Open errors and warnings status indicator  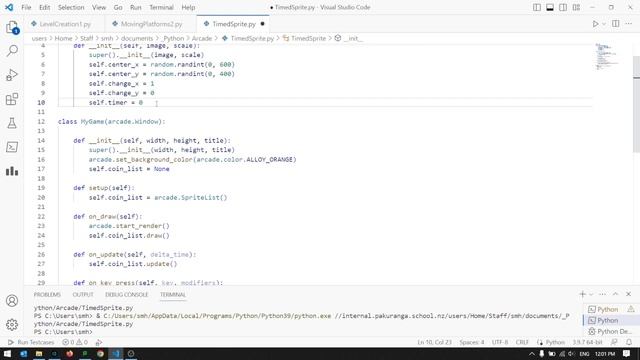75,342
